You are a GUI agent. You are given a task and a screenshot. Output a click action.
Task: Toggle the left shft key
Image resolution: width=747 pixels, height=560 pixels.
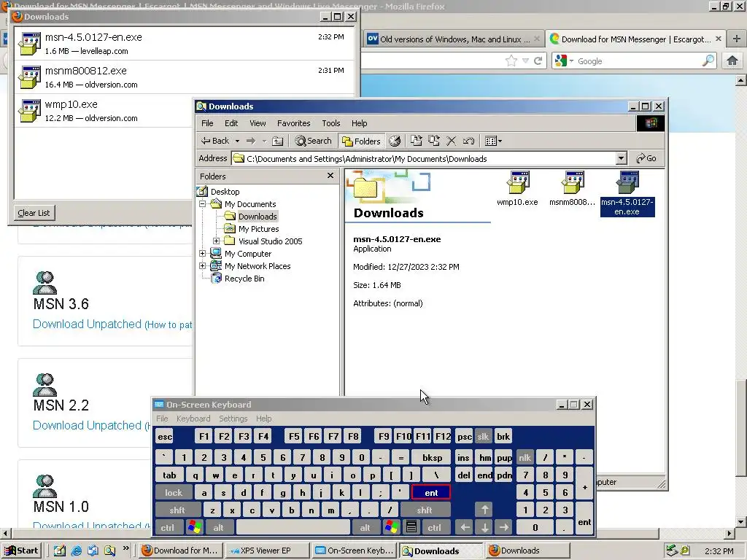point(177,510)
